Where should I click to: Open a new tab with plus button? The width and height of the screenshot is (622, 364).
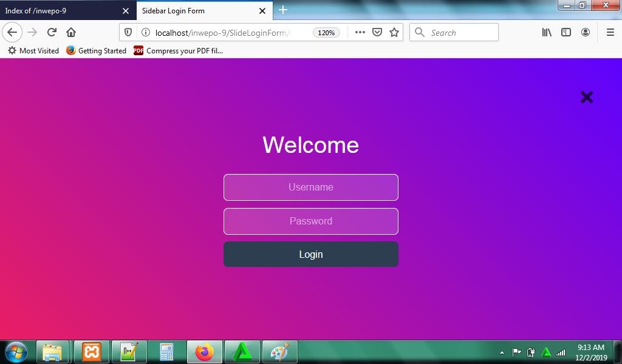(x=283, y=10)
